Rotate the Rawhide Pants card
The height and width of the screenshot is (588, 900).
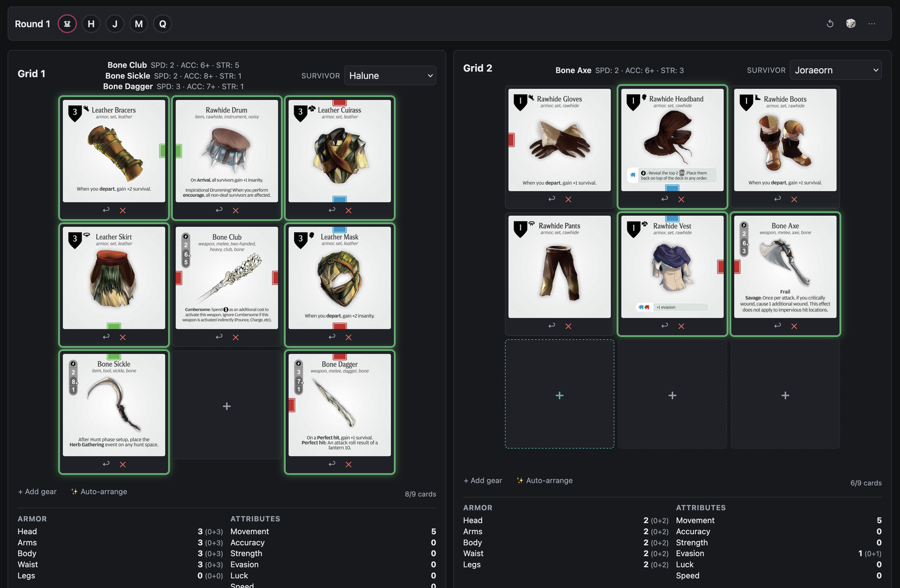click(x=551, y=325)
